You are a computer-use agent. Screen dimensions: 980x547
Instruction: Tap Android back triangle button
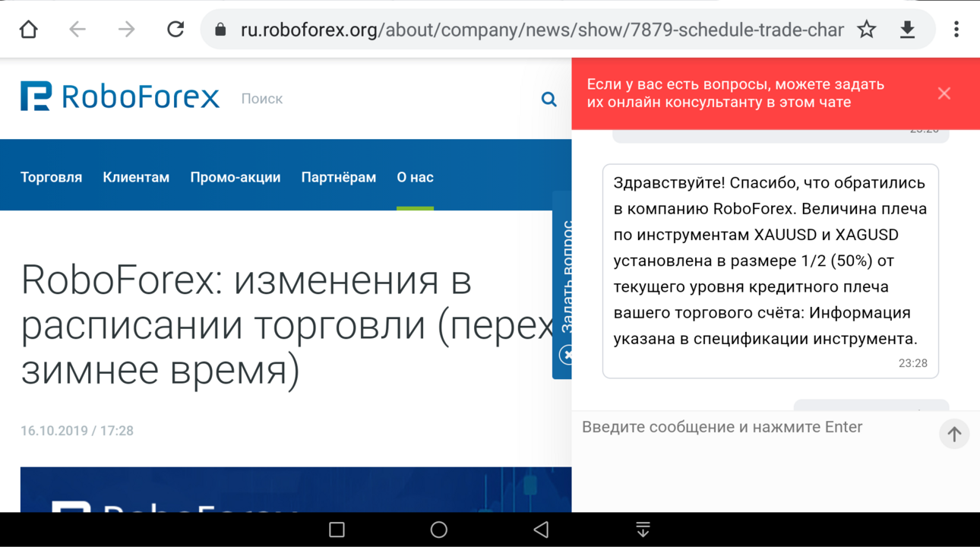point(541,530)
